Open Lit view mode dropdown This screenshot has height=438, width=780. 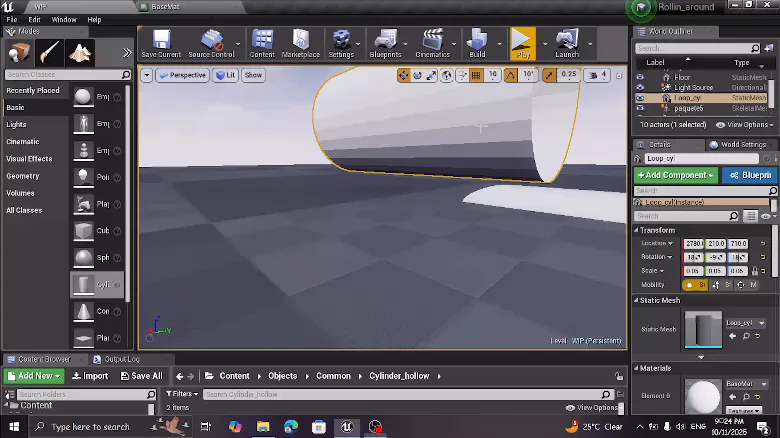(225, 75)
